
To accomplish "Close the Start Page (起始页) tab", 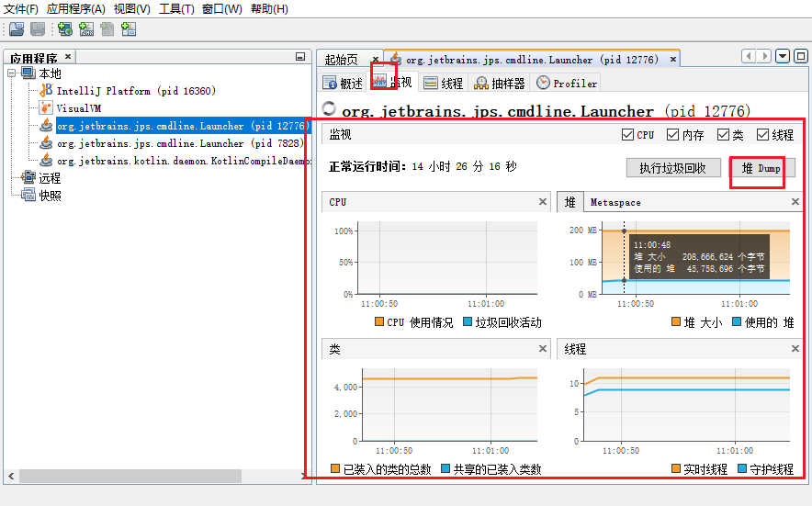I will coord(376,59).
